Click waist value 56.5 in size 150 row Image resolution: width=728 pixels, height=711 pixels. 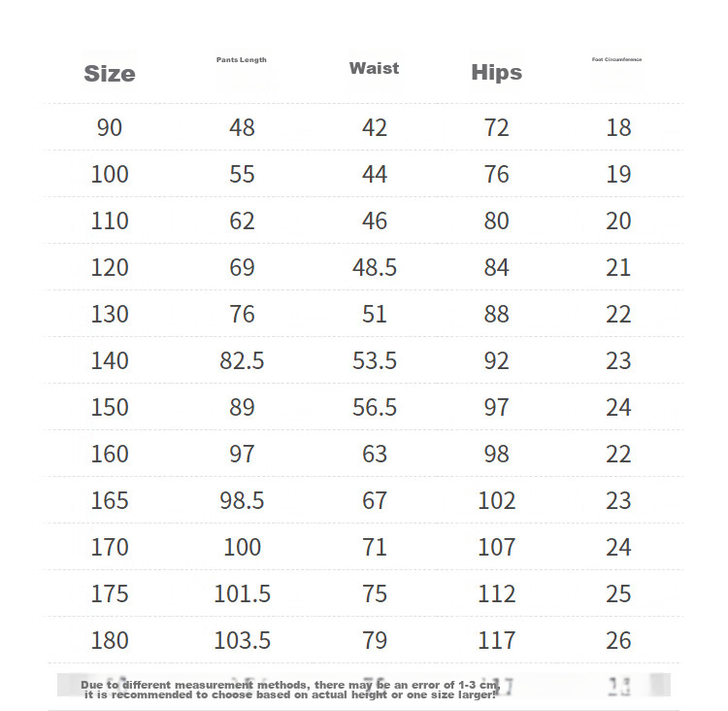coord(375,408)
